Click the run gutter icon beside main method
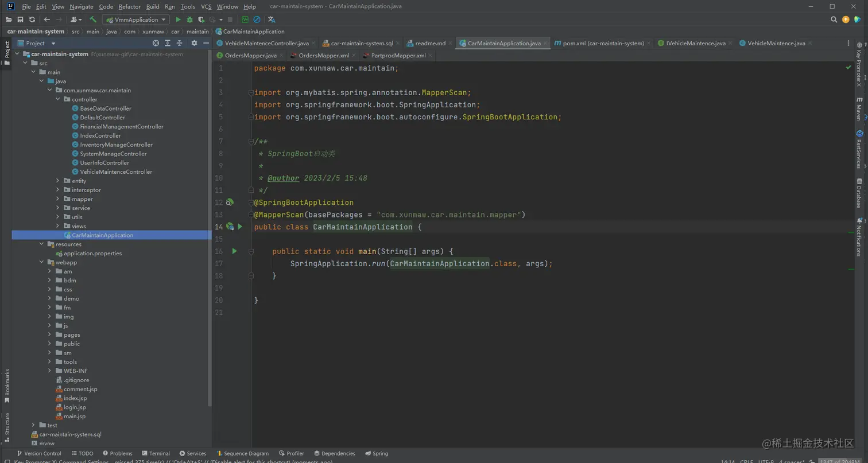This screenshot has height=463, width=868. 234,251
